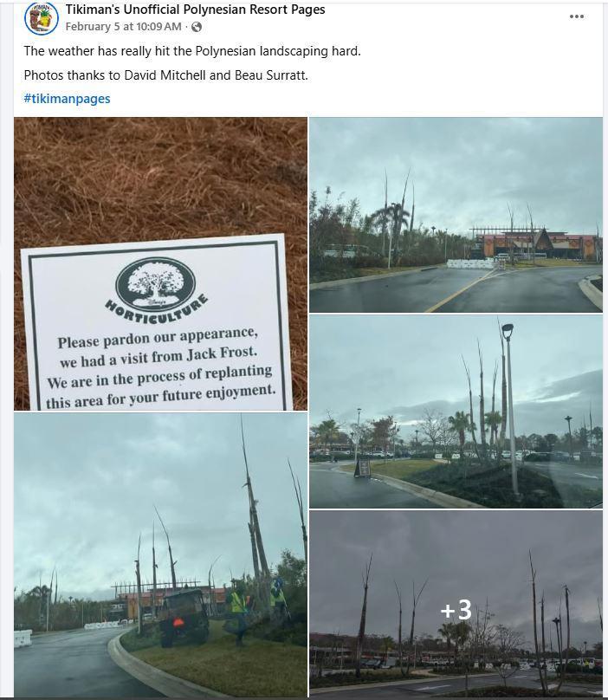
Task: View the resort entrance road photo
Action: tap(456, 215)
